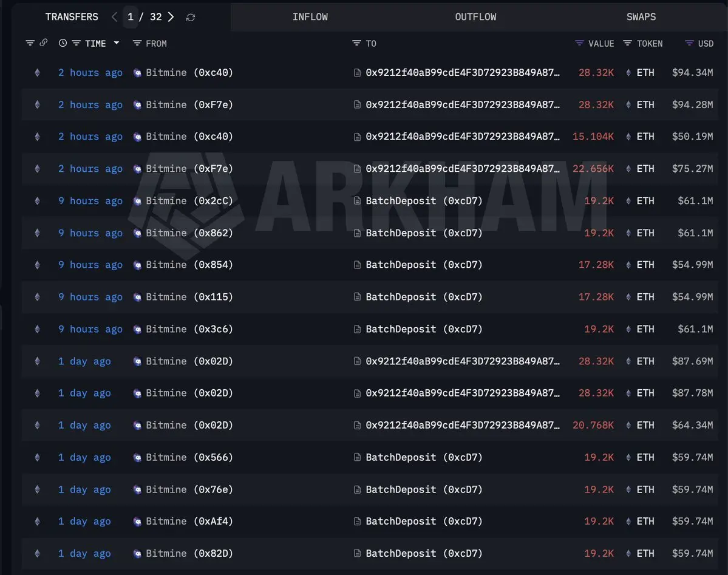Switch to the OUTFLOW tab
The width and height of the screenshot is (728, 575).
click(475, 17)
